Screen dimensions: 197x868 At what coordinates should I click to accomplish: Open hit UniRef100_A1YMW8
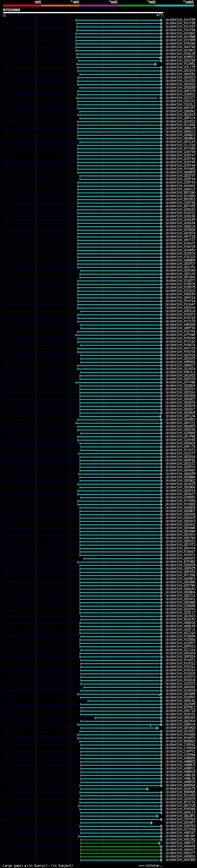[x=180, y=37]
